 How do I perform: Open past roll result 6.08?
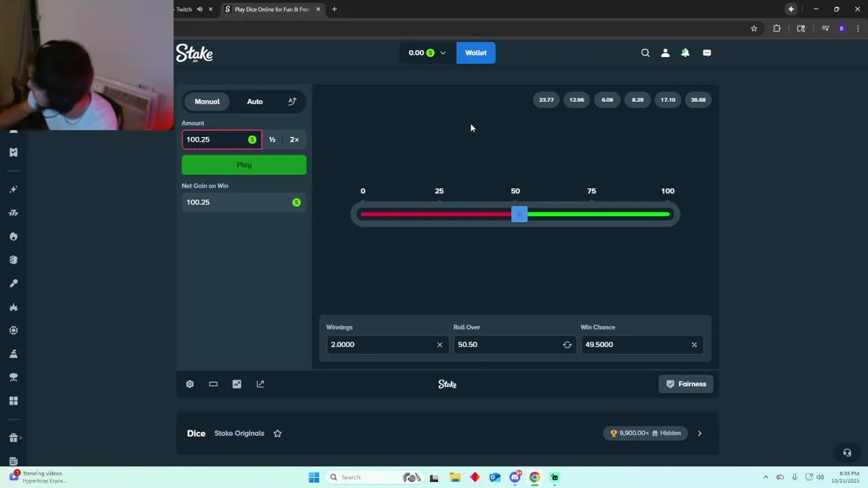[607, 100]
